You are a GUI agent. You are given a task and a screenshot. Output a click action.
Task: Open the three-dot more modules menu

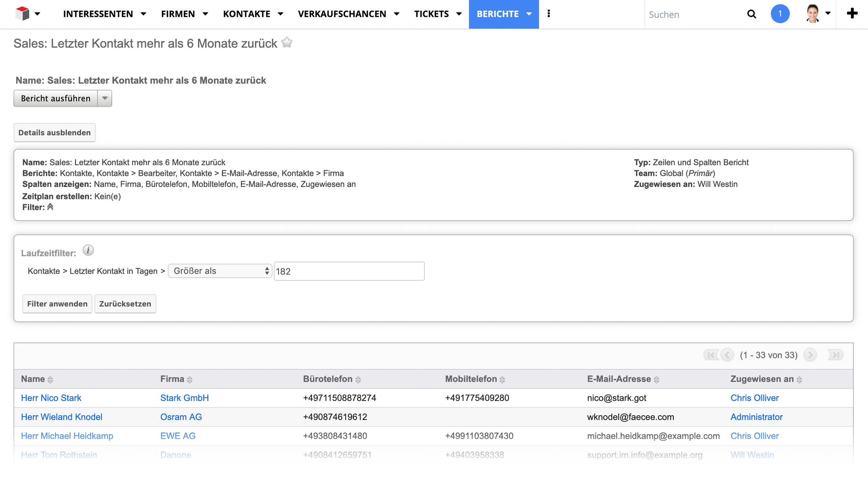click(x=549, y=14)
